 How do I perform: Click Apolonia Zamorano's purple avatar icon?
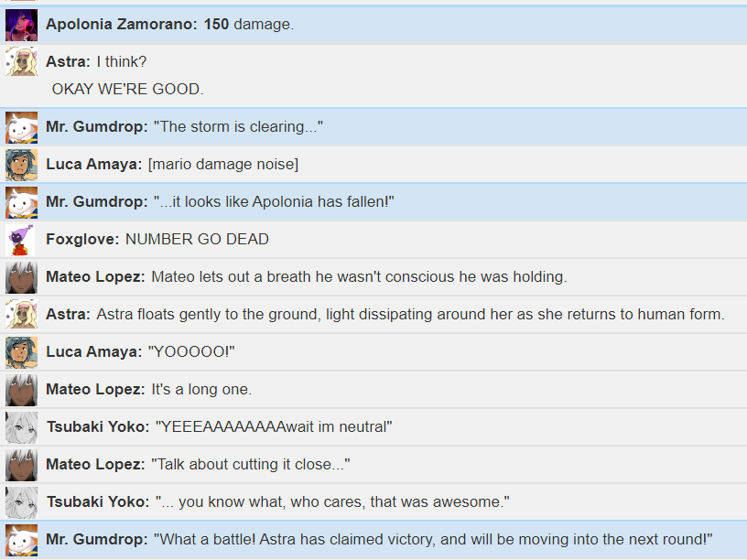[x=21, y=25]
